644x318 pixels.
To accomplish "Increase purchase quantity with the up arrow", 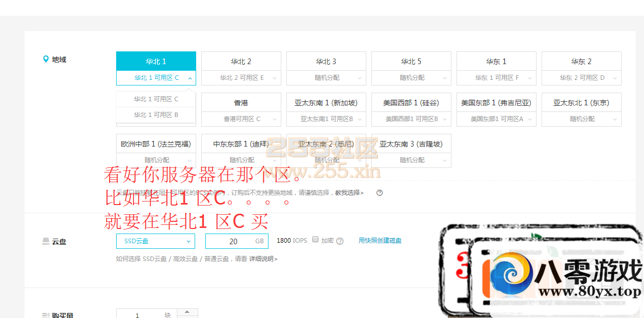I will tap(187, 312).
